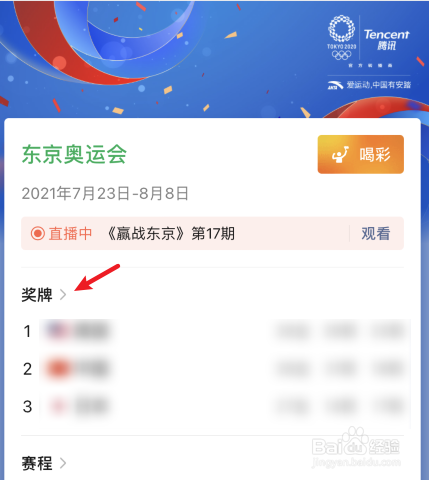This screenshot has width=429, height=480.
Task: Click the Anta sponsor logo
Action: pos(335,85)
